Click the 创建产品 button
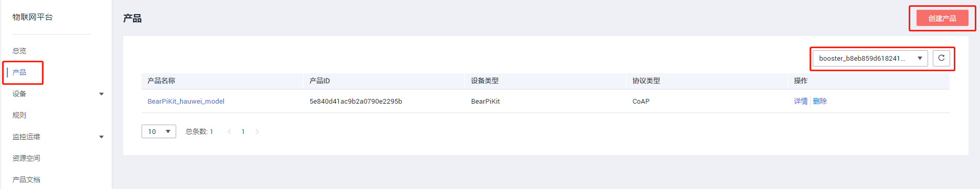The width and height of the screenshot is (980, 189). (942, 18)
